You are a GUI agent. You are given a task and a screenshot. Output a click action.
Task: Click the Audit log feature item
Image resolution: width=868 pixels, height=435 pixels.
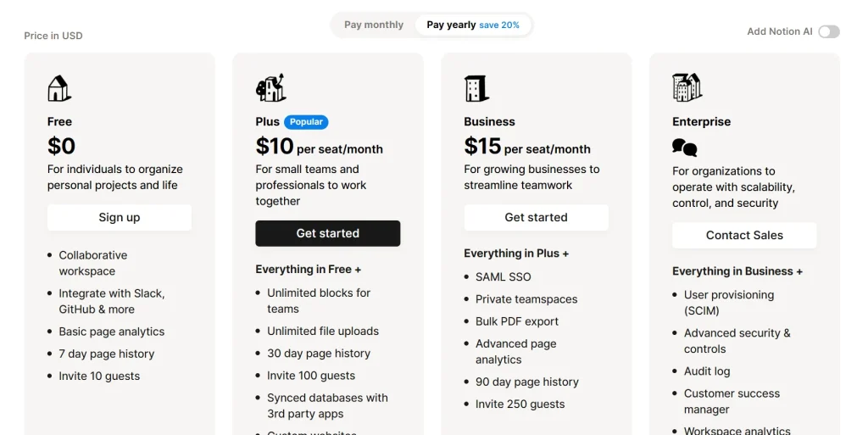coord(707,371)
